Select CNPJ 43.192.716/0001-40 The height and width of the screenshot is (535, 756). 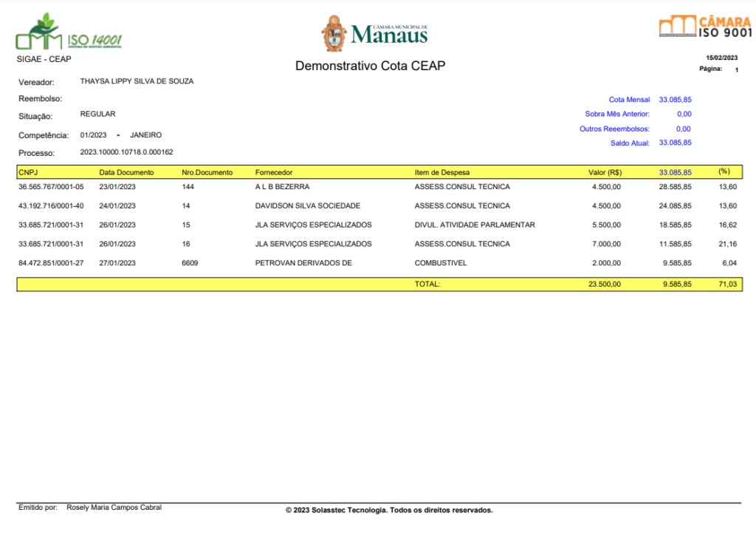point(51,206)
